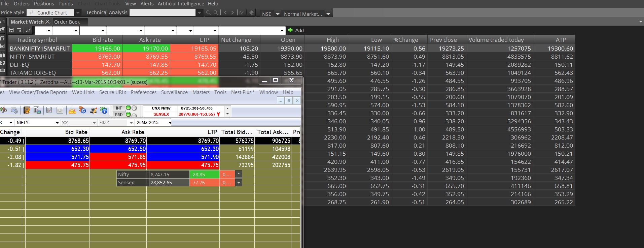Open the XX option type dropdown
This screenshot has height=248, width=644.
(x=94, y=123)
